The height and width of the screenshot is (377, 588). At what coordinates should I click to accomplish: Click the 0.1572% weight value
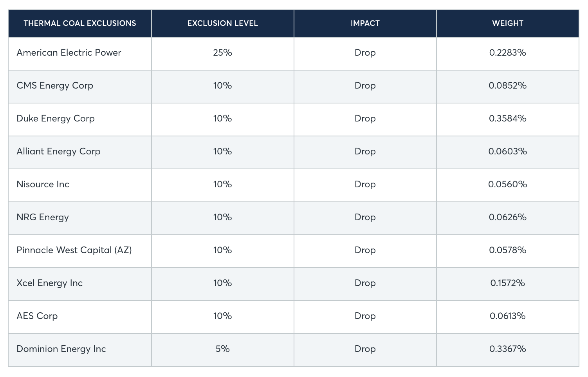(x=507, y=283)
